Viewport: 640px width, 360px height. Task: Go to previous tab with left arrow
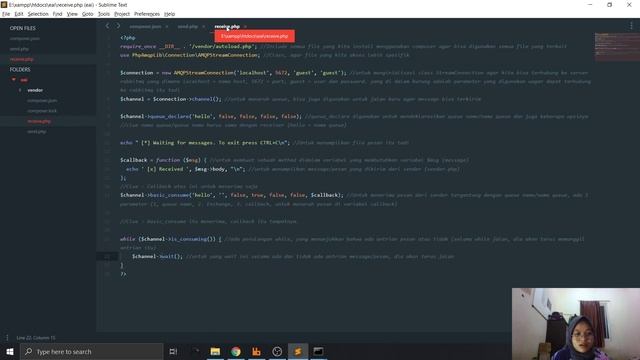click(107, 26)
